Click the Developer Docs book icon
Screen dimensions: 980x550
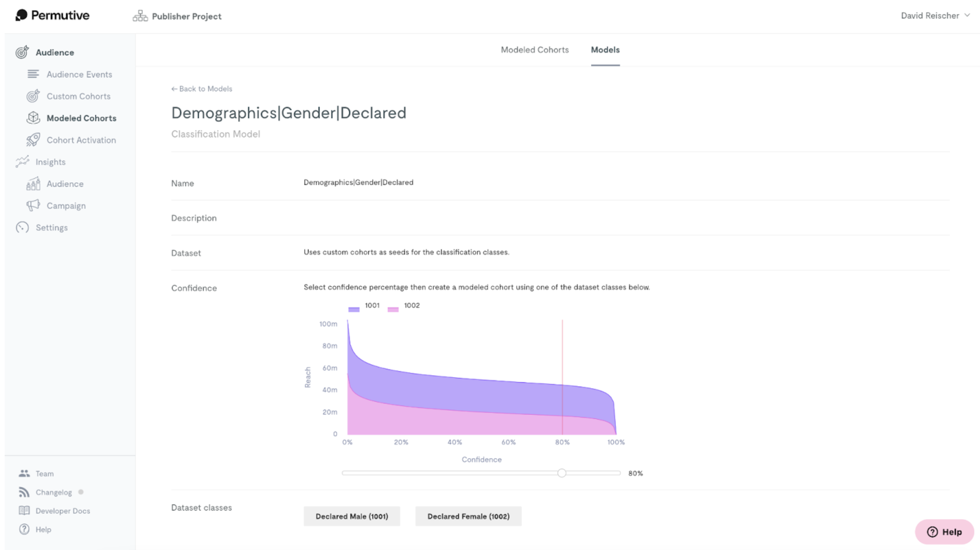(x=24, y=510)
